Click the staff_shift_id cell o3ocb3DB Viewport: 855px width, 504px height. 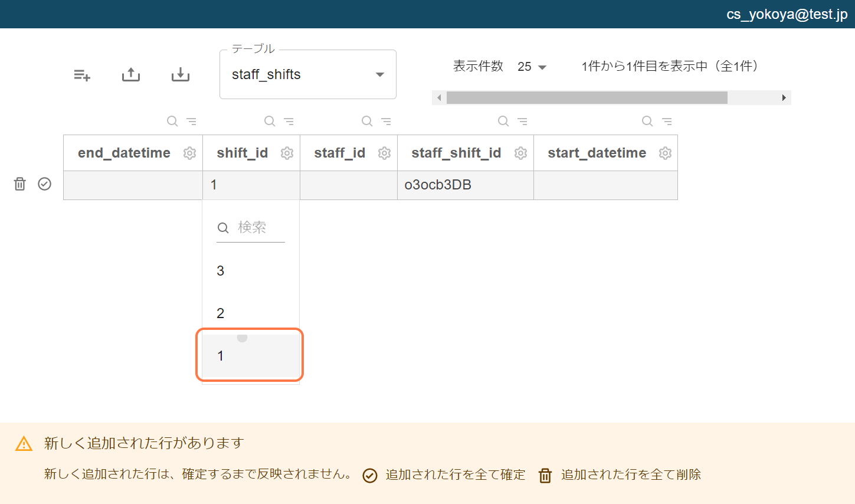[466, 185]
